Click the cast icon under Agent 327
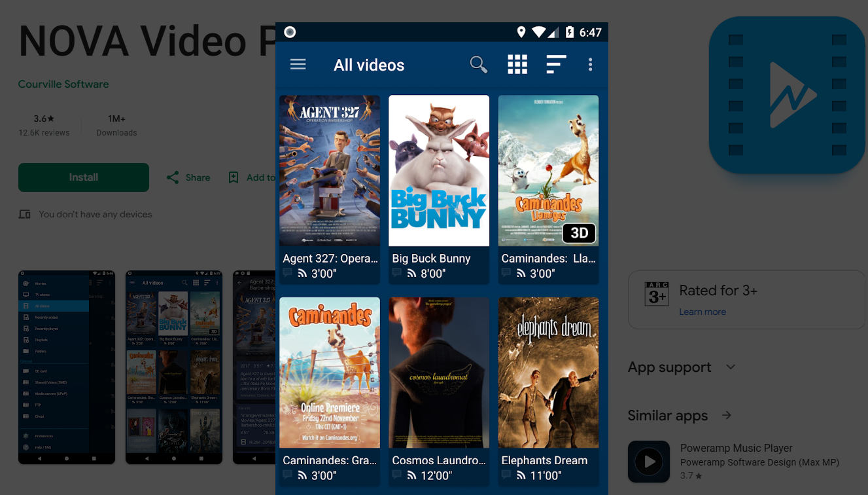868x495 pixels. click(x=302, y=274)
